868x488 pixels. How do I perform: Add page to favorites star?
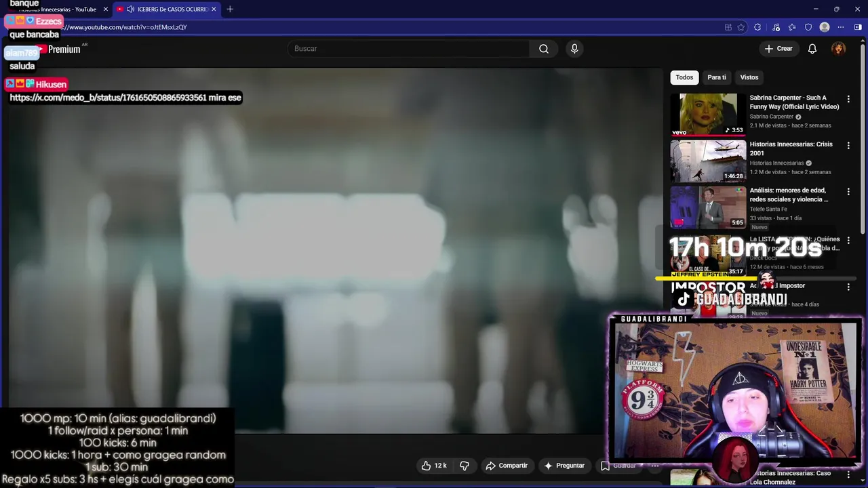pyautogui.click(x=741, y=27)
